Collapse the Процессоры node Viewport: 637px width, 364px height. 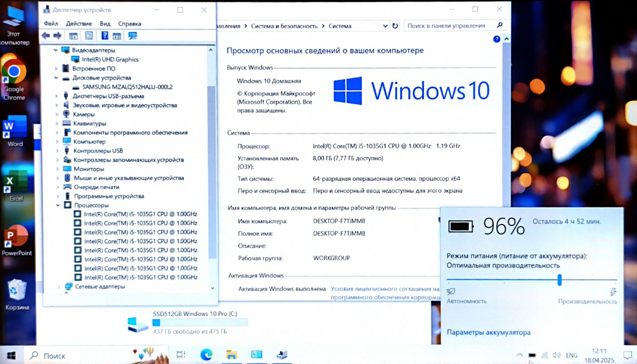click(58, 205)
